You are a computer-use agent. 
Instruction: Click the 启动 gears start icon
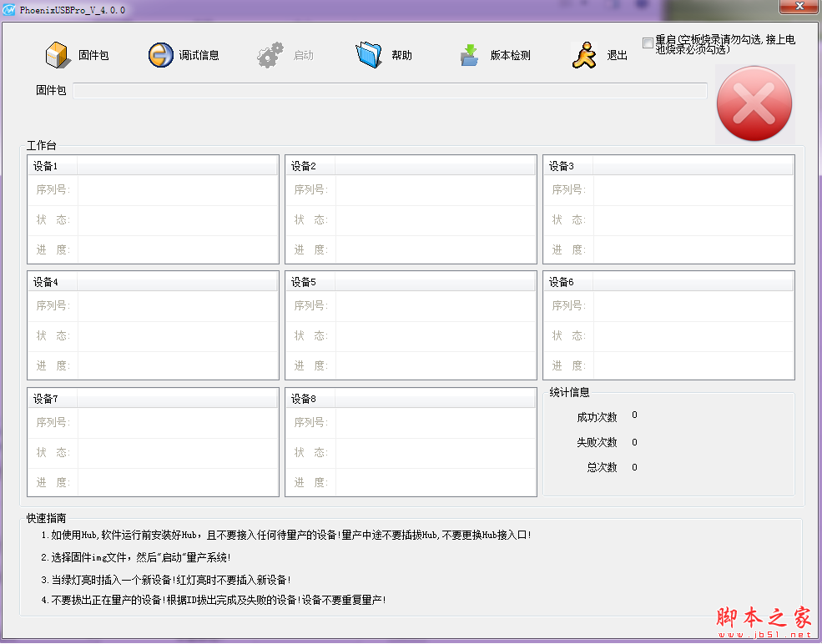(270, 55)
